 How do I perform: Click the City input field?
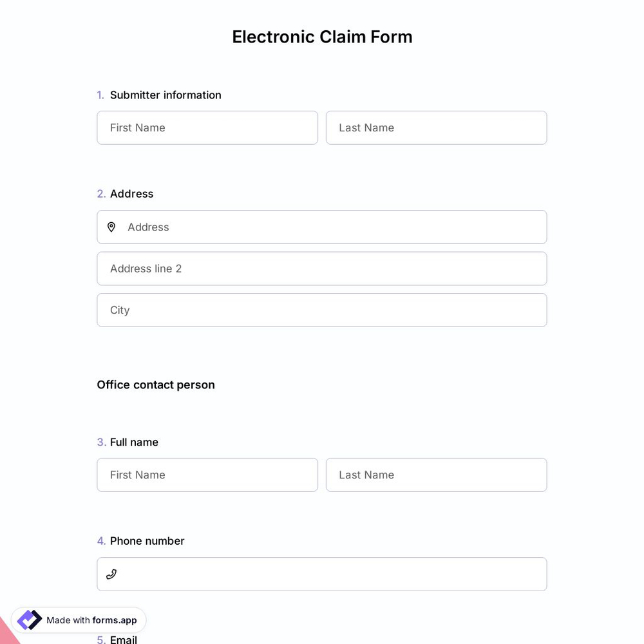coord(322,310)
